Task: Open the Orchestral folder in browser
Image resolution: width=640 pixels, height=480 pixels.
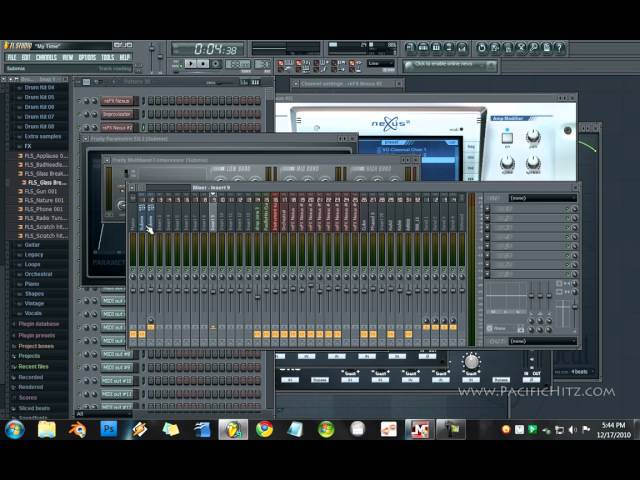Action: (38, 274)
